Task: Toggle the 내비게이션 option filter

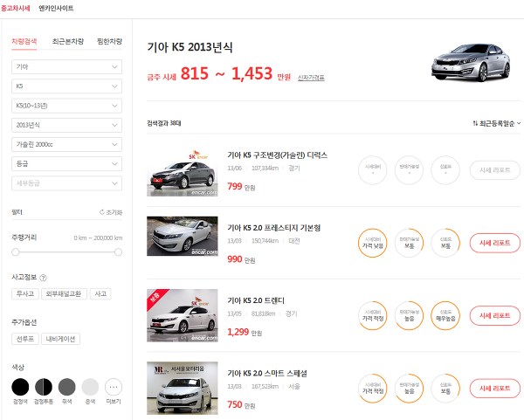Action: click(x=60, y=339)
